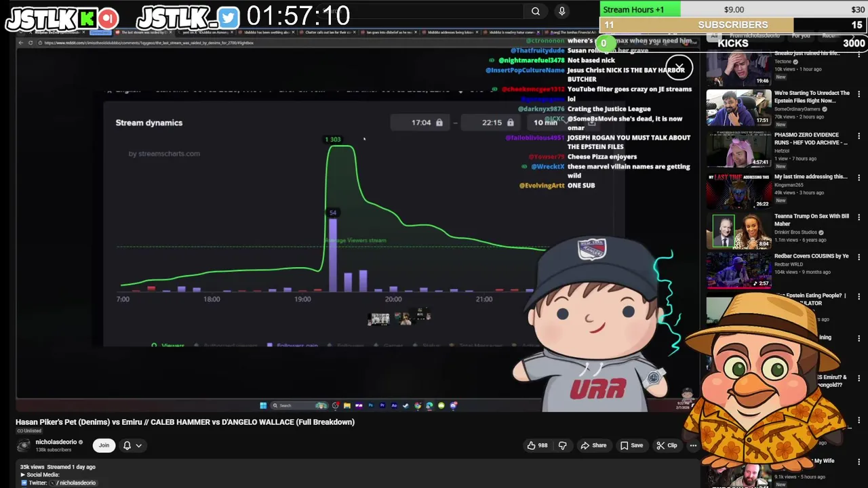
Task: Toggle the lock beside 17:04 start time
Action: pos(439,123)
